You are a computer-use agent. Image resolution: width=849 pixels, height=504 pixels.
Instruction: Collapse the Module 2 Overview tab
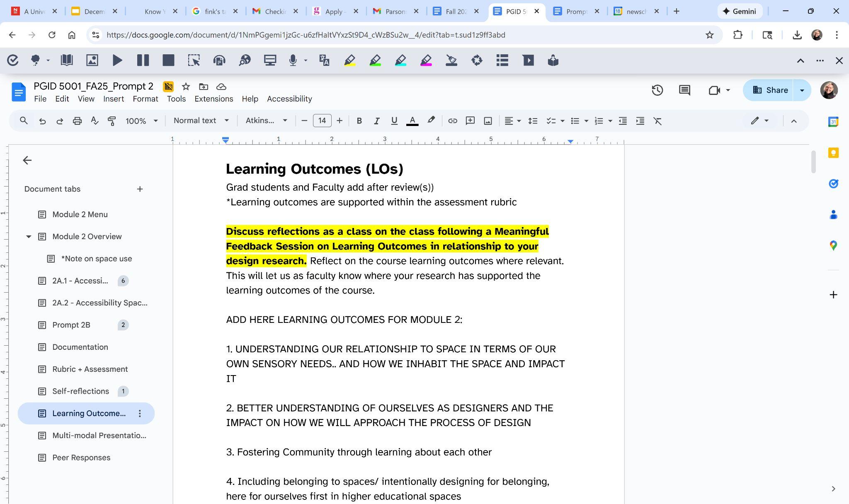[29, 237]
